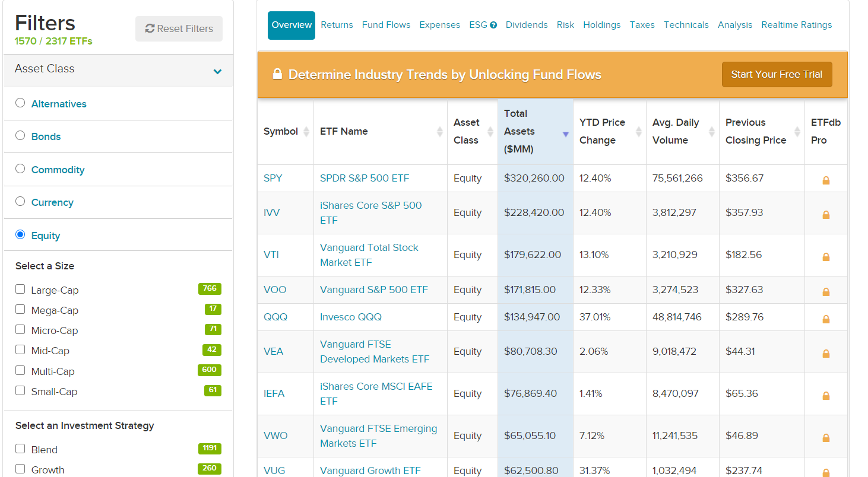Select the Commodity asset class radio

coord(20,168)
